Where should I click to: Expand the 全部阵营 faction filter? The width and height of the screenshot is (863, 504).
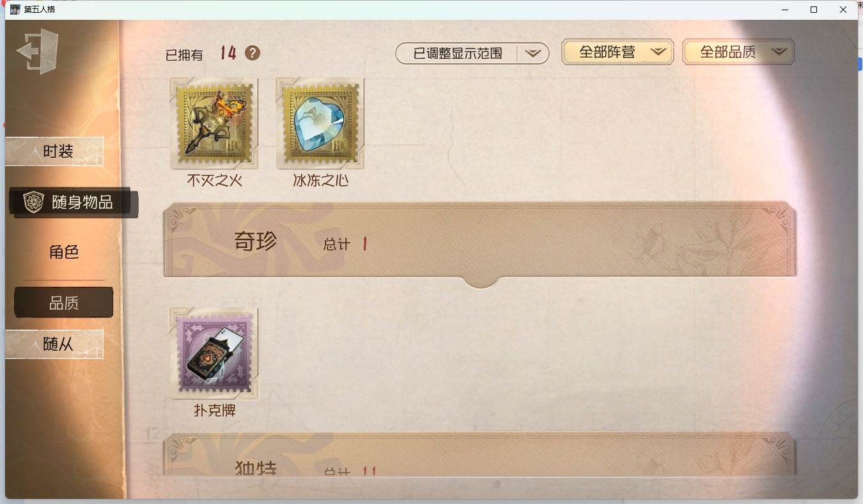(618, 52)
